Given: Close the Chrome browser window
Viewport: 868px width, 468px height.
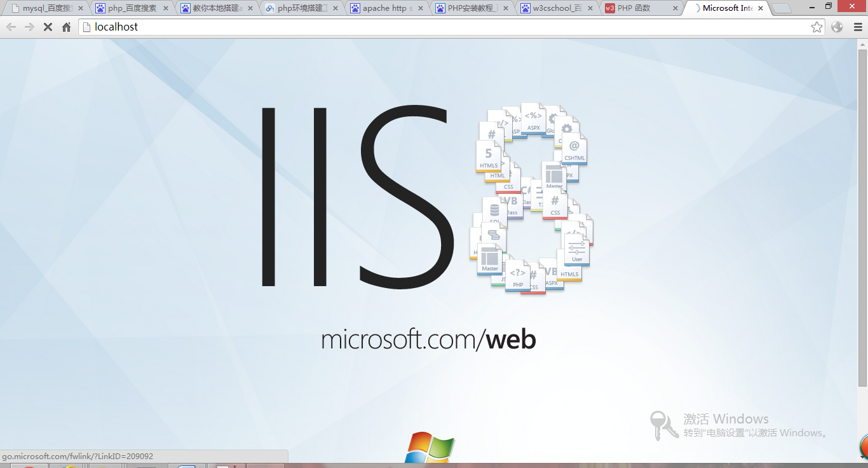Looking at the screenshot, I should [x=851, y=6].
